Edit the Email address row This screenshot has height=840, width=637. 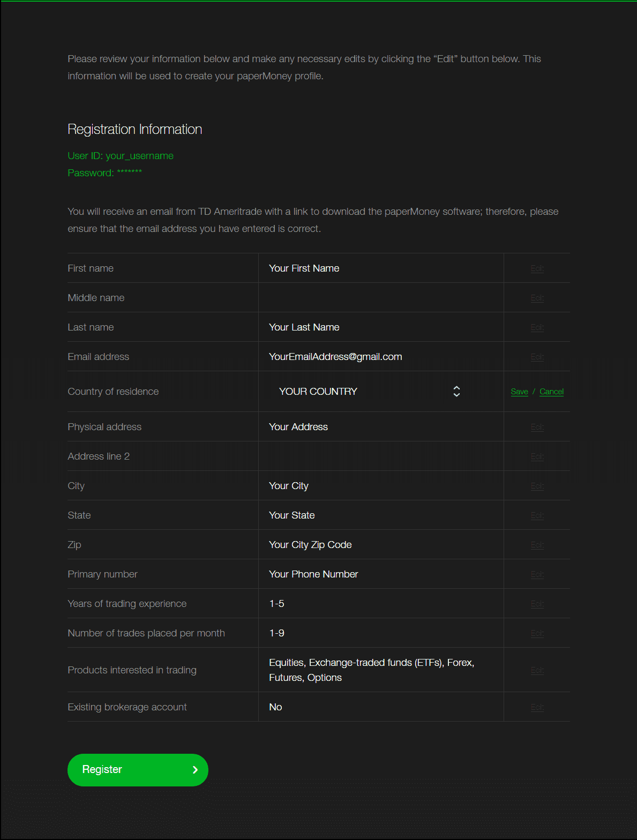[537, 357]
